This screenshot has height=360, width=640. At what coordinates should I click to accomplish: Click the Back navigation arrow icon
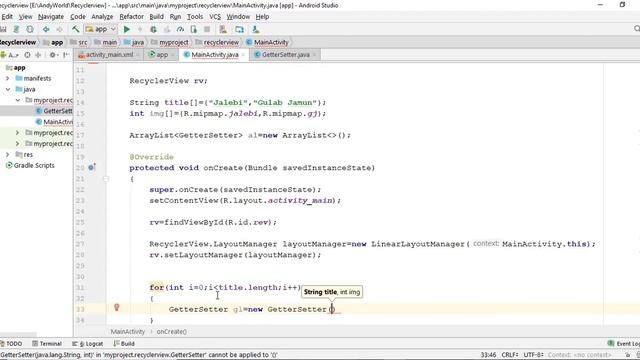[x=46, y=29]
